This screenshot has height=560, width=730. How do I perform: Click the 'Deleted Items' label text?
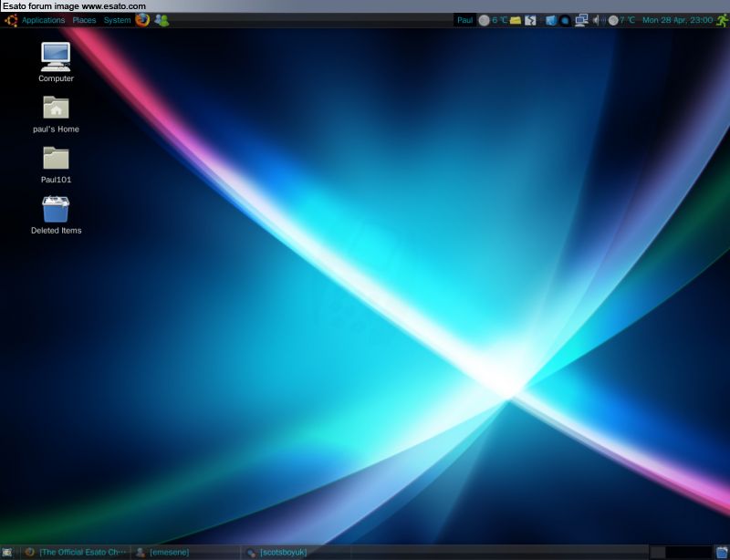point(56,231)
